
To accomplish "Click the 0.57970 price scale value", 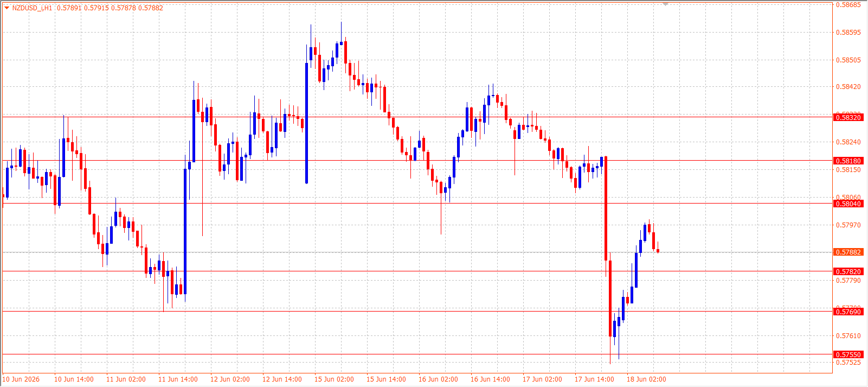I will 848,225.
